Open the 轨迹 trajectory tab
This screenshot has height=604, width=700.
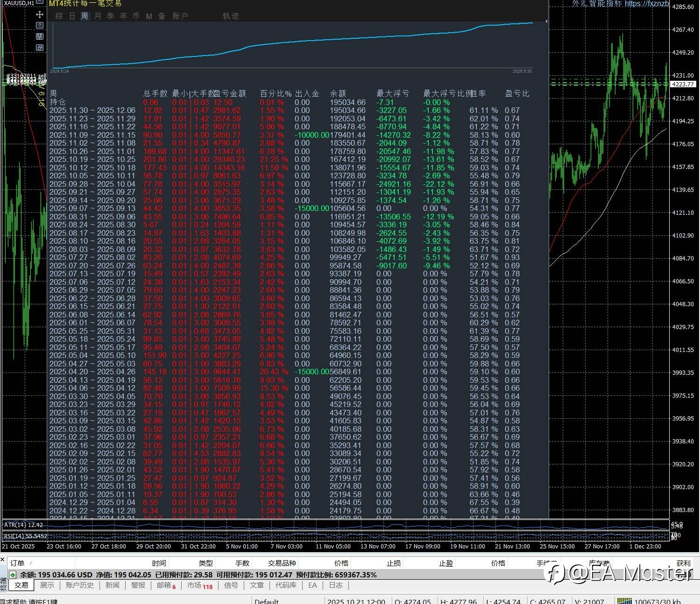[x=231, y=16]
